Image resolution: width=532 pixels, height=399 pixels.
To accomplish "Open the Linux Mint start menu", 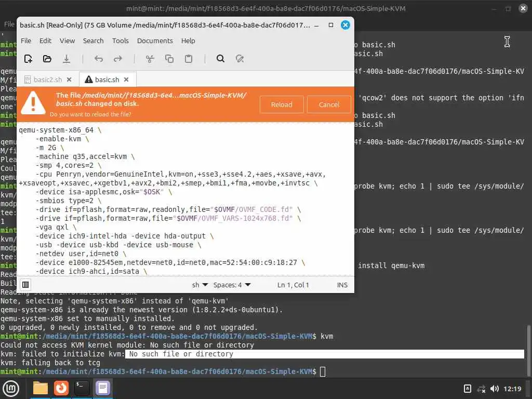I will click(x=11, y=388).
